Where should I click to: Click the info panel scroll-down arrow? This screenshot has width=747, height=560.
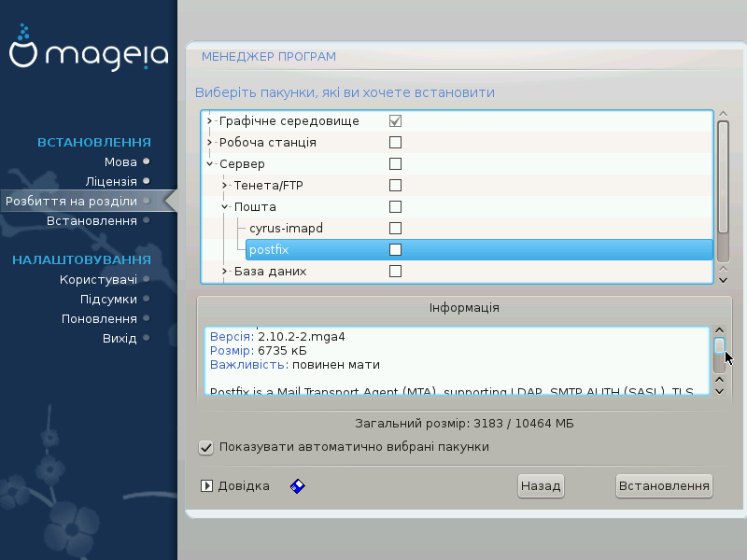coord(719,388)
